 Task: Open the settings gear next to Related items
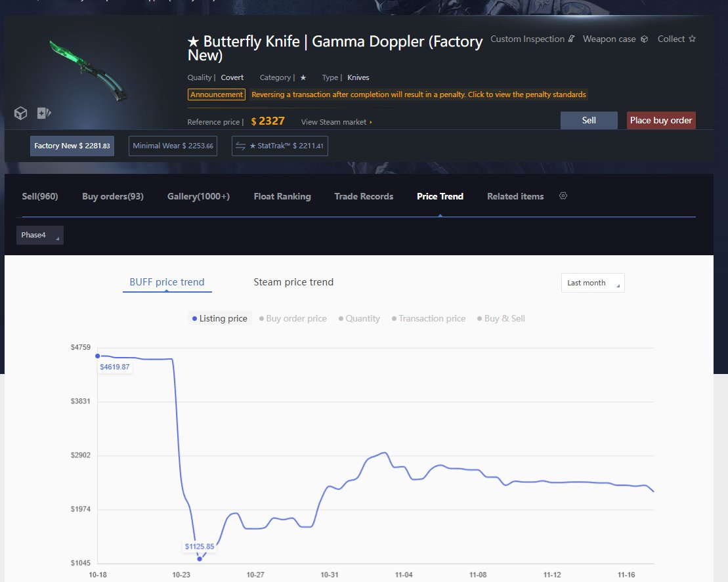tap(563, 196)
